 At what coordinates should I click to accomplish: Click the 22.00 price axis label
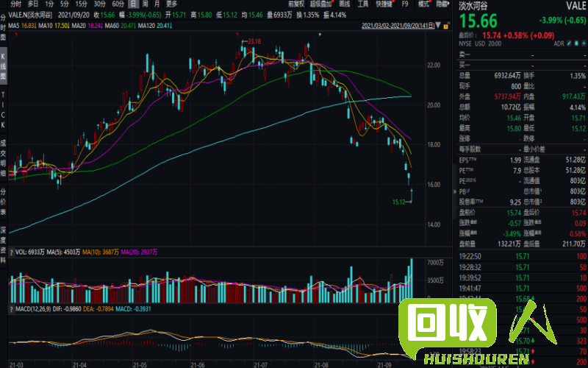(x=434, y=65)
